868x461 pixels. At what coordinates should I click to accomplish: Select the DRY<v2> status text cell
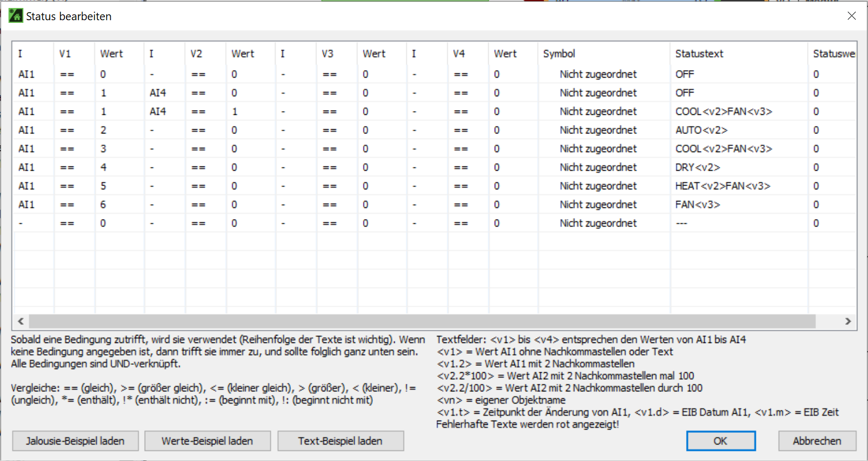pyautogui.click(x=698, y=167)
